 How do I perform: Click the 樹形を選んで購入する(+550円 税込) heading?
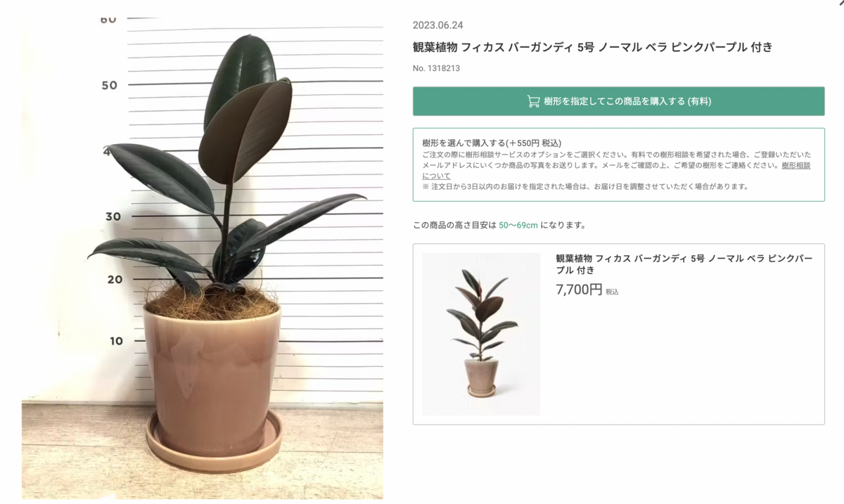click(x=492, y=143)
